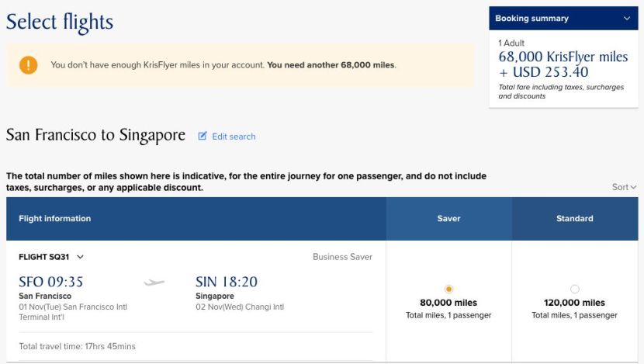The width and height of the screenshot is (644, 364).
Task: Click the Flight information column header
Action: click(55, 219)
